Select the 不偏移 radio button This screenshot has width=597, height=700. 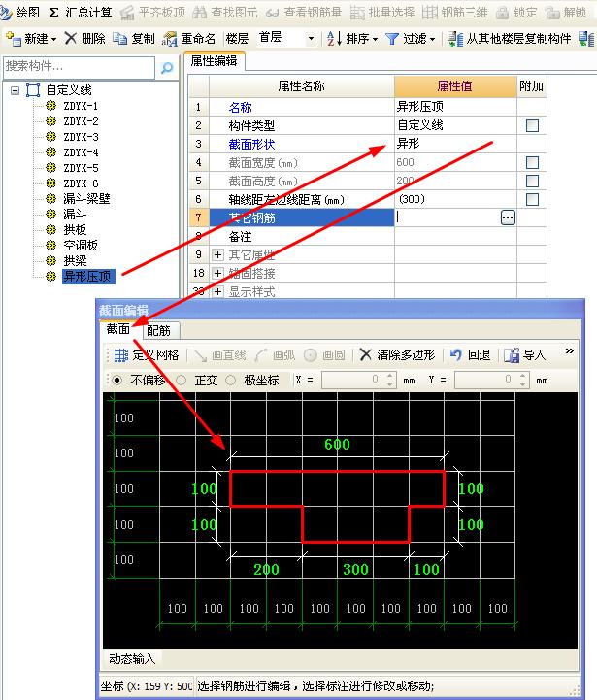click(117, 381)
